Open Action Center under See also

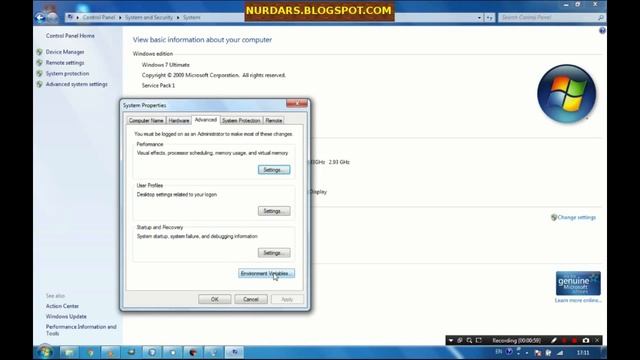coord(62,306)
